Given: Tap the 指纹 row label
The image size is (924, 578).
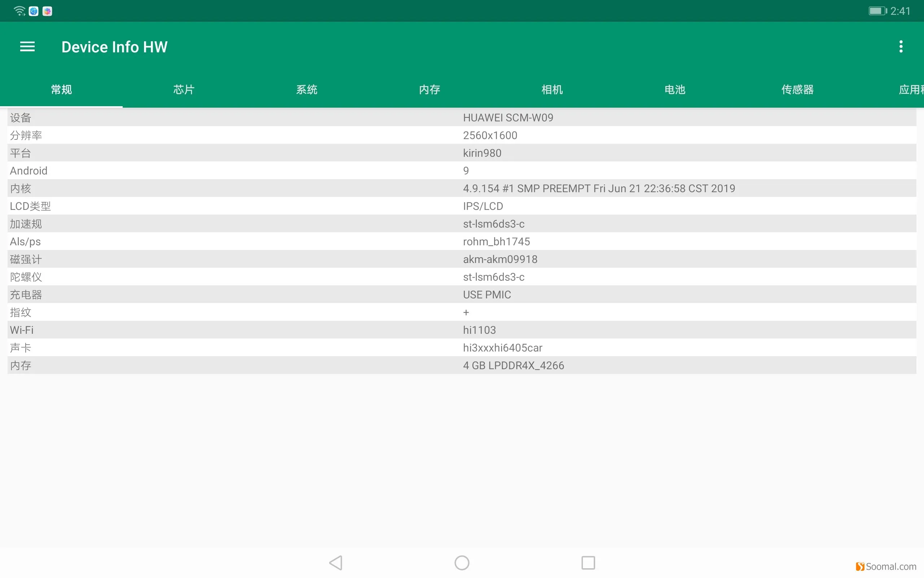Looking at the screenshot, I should coord(21,312).
